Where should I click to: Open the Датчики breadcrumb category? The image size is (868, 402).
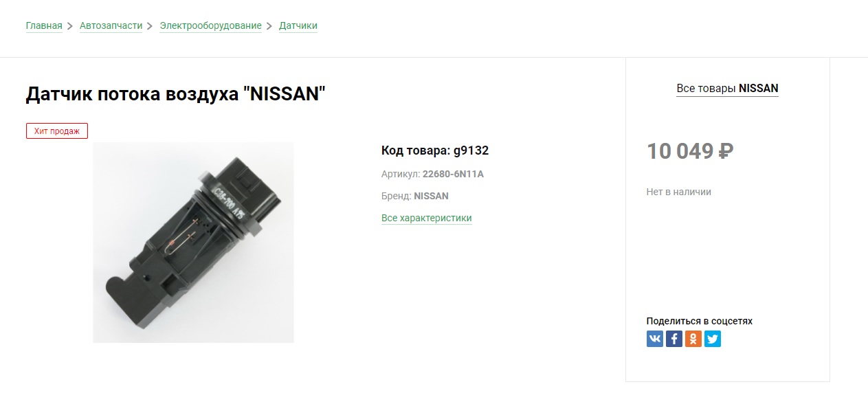click(x=298, y=26)
